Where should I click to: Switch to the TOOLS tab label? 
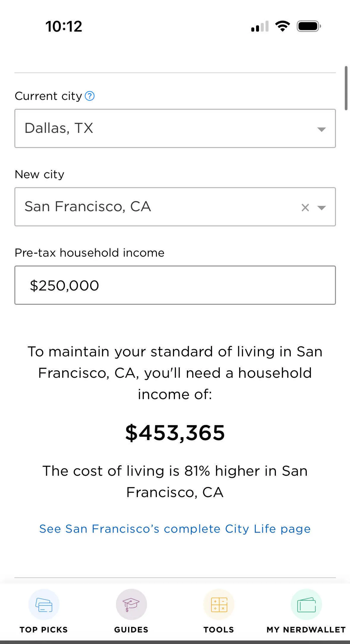coord(219,630)
